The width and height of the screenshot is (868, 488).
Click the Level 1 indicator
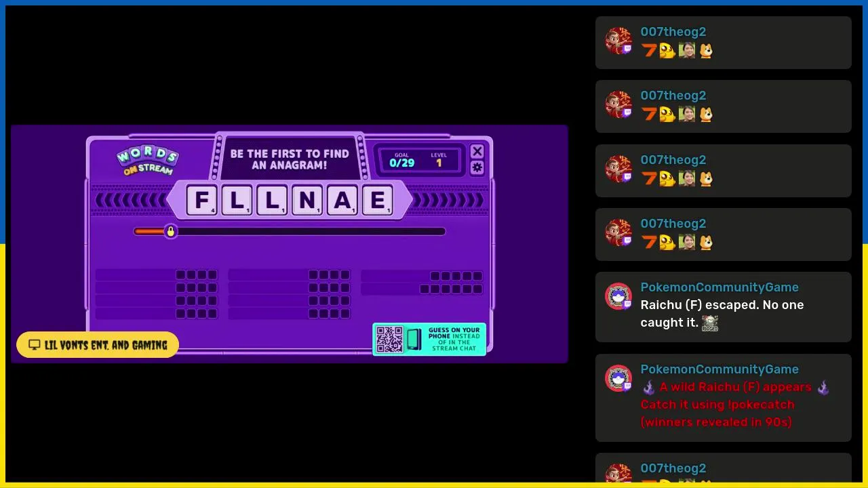[439, 160]
